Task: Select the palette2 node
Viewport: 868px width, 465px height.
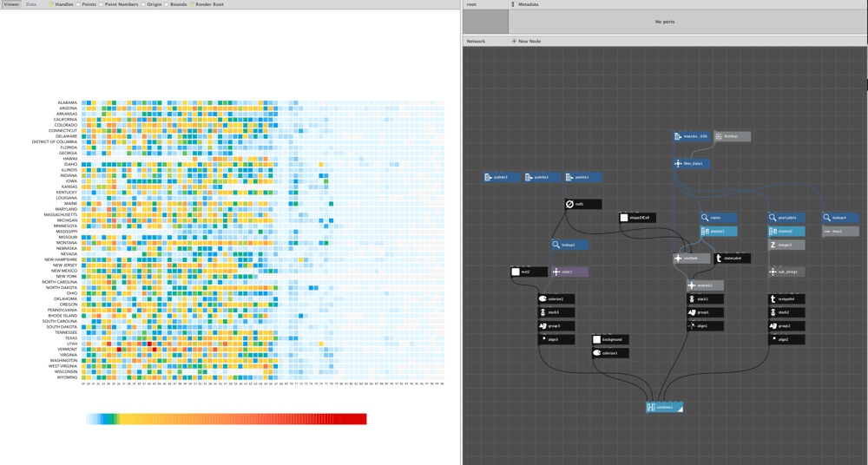Action: (x=543, y=177)
